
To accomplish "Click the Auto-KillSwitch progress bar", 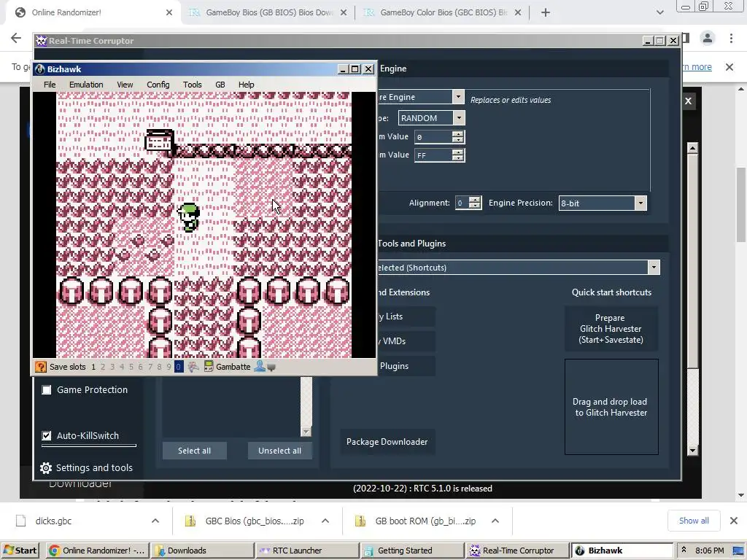I will (x=88, y=446).
